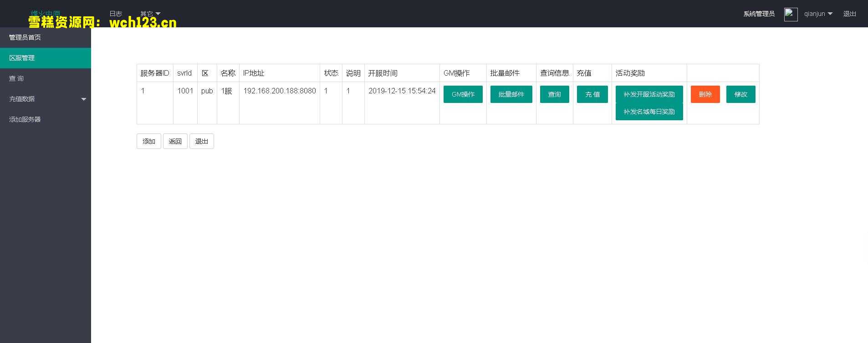The width and height of the screenshot is (868, 343).
Task: Click the GM操作 green button
Action: [x=463, y=94]
